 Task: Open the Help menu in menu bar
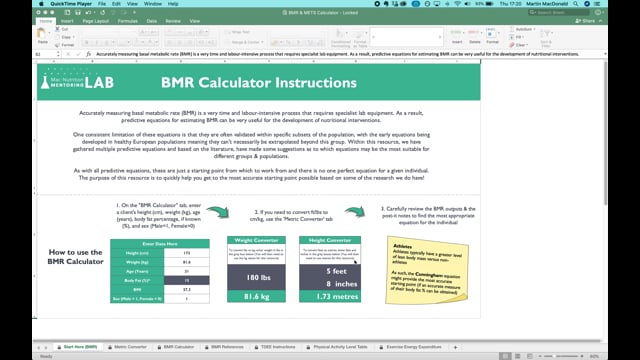[x=173, y=4]
